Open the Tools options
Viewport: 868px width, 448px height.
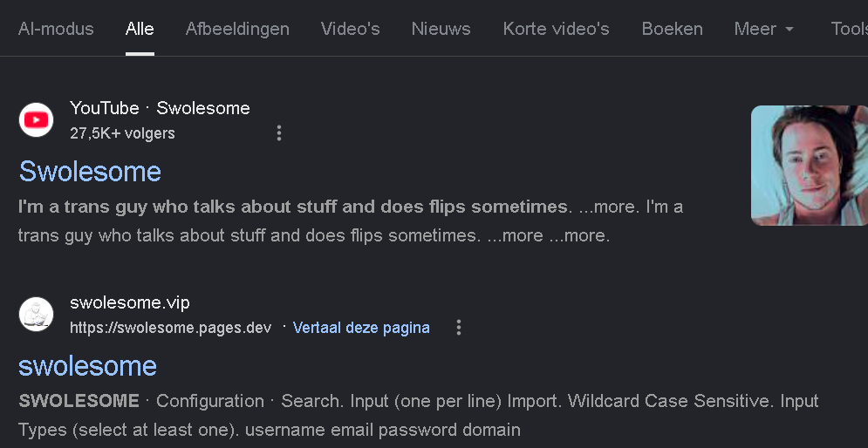point(849,29)
